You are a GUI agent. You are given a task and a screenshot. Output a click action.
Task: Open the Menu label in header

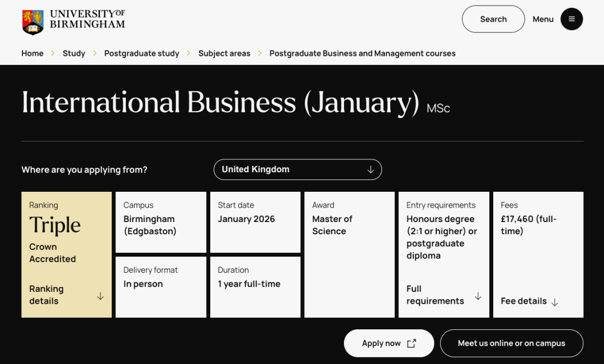click(542, 19)
